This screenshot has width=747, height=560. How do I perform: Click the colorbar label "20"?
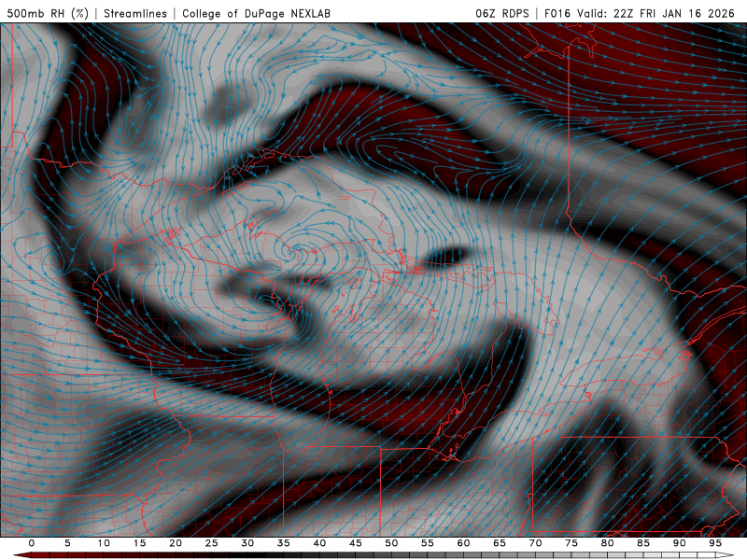coord(176,543)
